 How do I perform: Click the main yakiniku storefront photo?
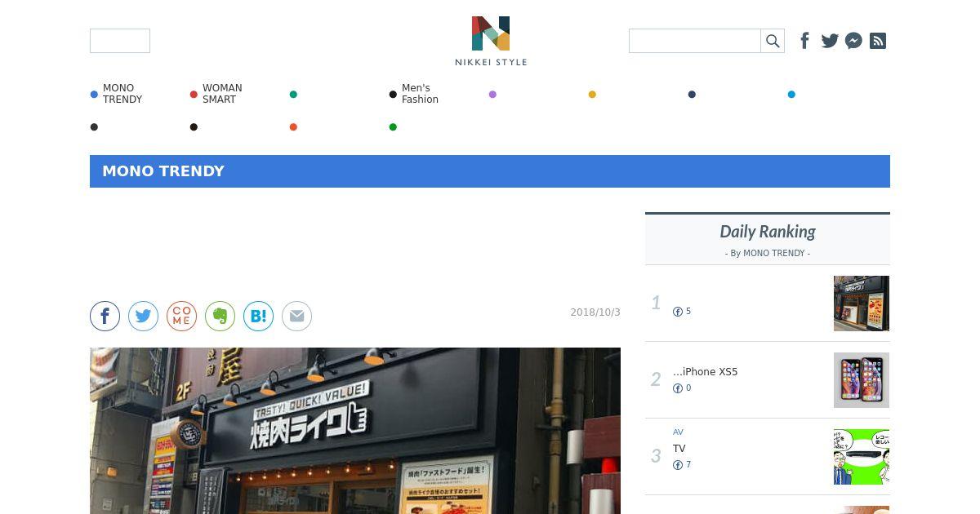(355, 431)
